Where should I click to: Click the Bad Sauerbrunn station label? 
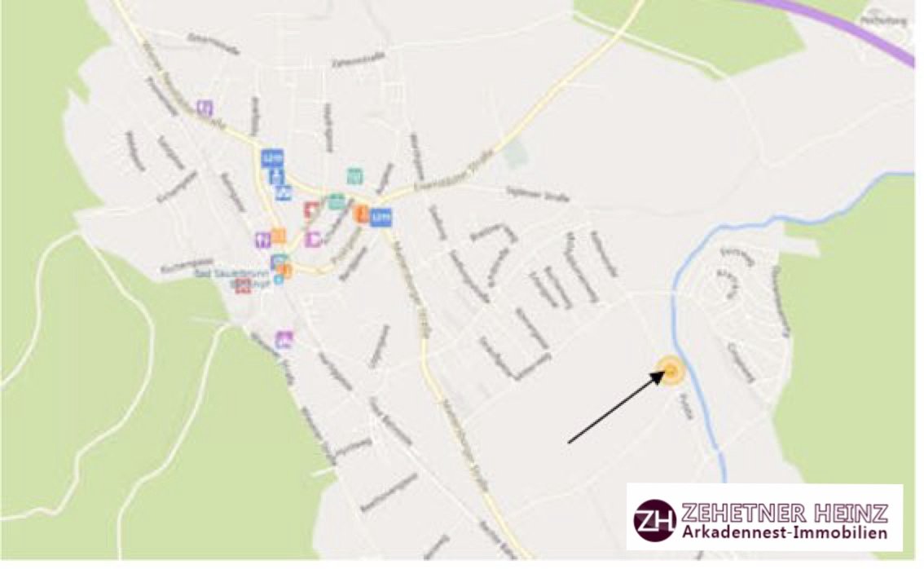tap(231, 278)
